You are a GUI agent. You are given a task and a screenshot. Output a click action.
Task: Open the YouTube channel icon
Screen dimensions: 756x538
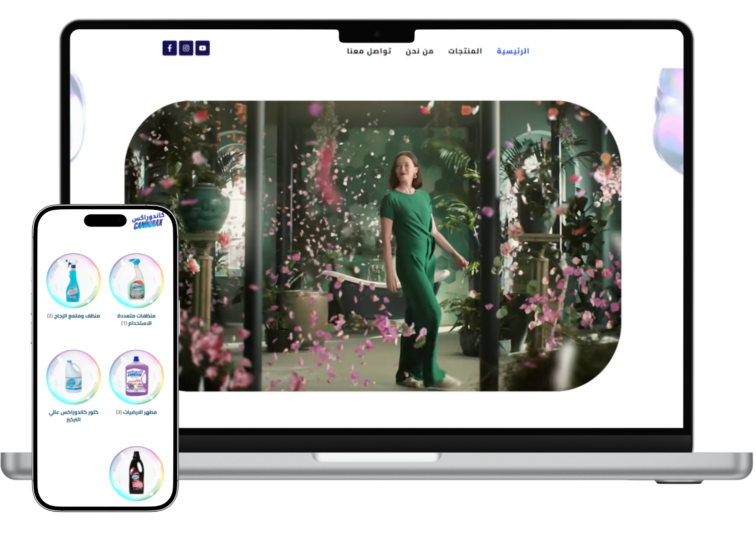(202, 48)
